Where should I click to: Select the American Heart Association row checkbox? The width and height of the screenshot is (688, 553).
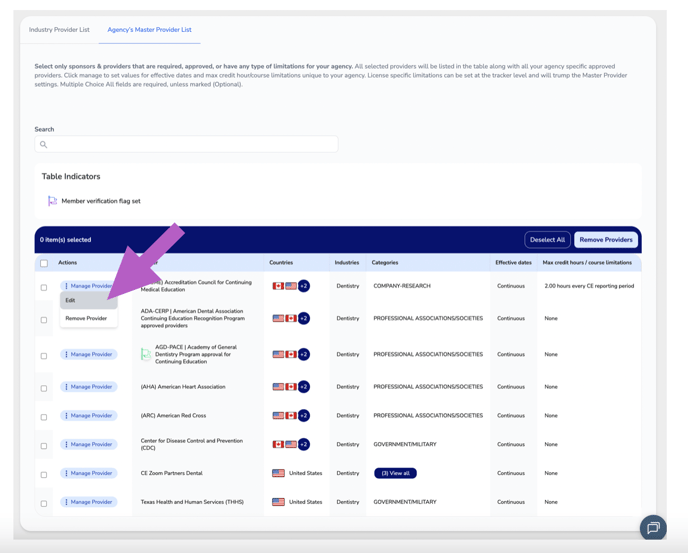pos(44,388)
